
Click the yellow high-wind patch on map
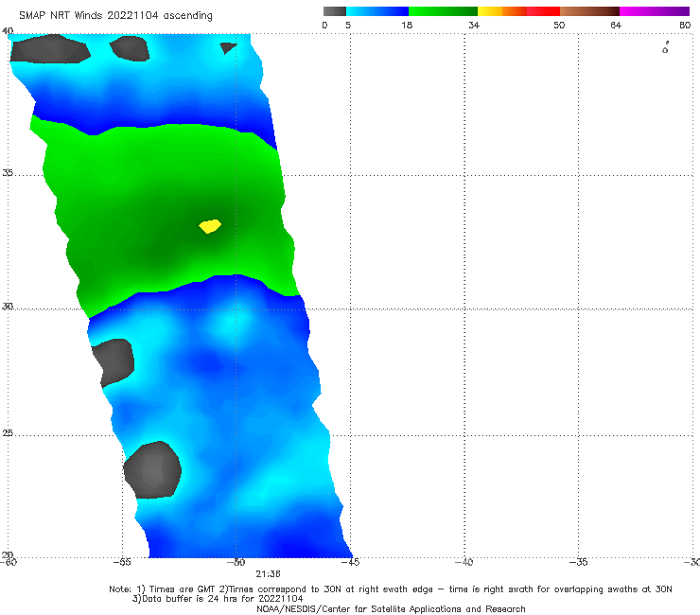coord(210,226)
